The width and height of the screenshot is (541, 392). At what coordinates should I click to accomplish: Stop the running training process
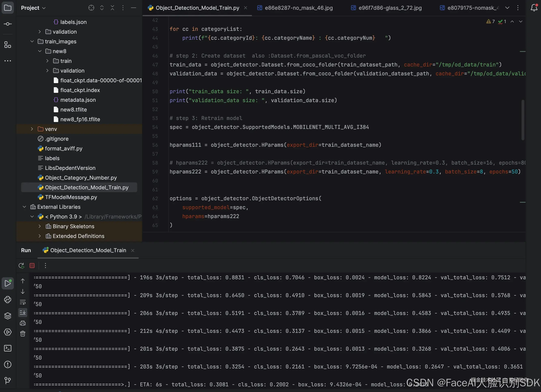[32, 266]
